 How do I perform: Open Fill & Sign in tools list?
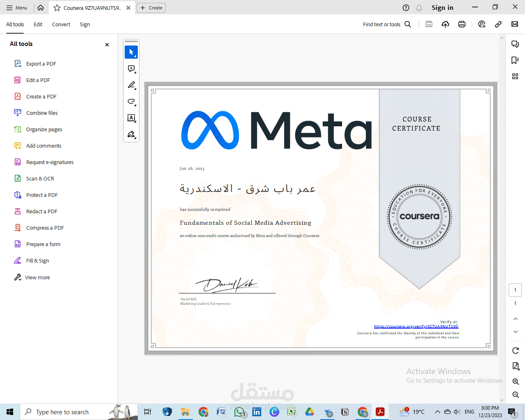pos(38,260)
